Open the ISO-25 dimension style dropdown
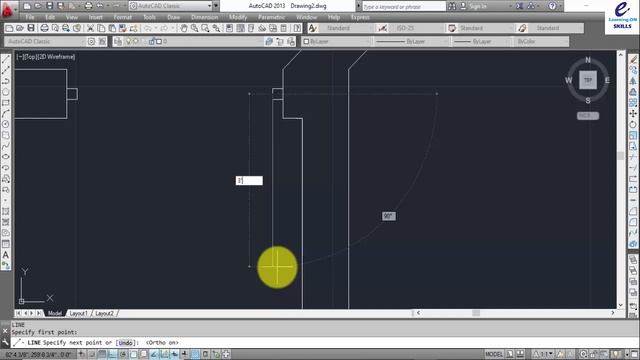 416,28
